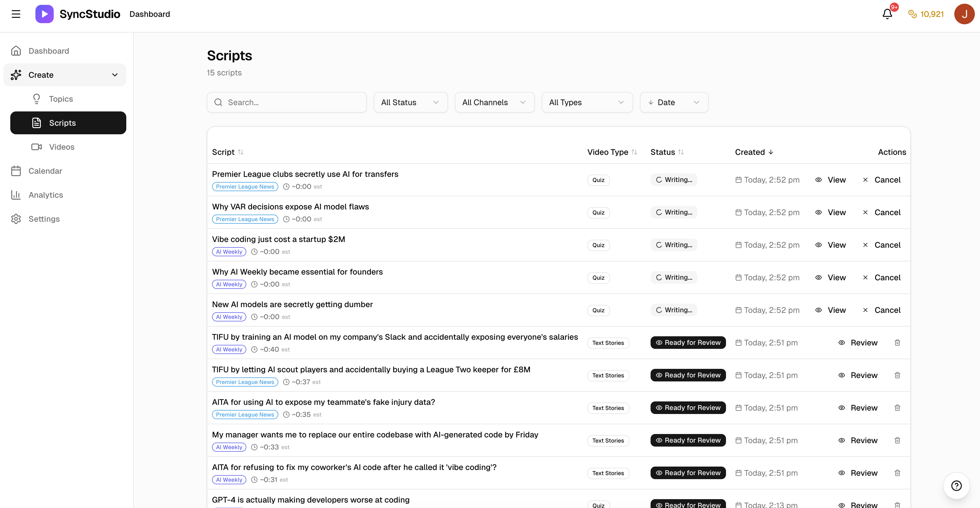Open Settings from the sidebar

point(44,219)
